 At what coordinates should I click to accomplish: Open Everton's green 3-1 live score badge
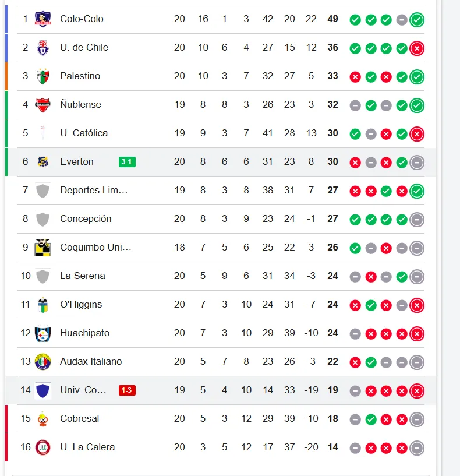tap(127, 162)
